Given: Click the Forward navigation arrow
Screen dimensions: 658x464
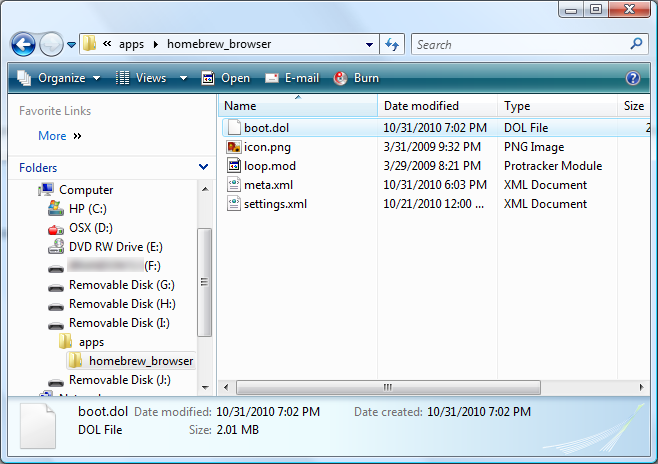Looking at the screenshot, I should (51, 44).
